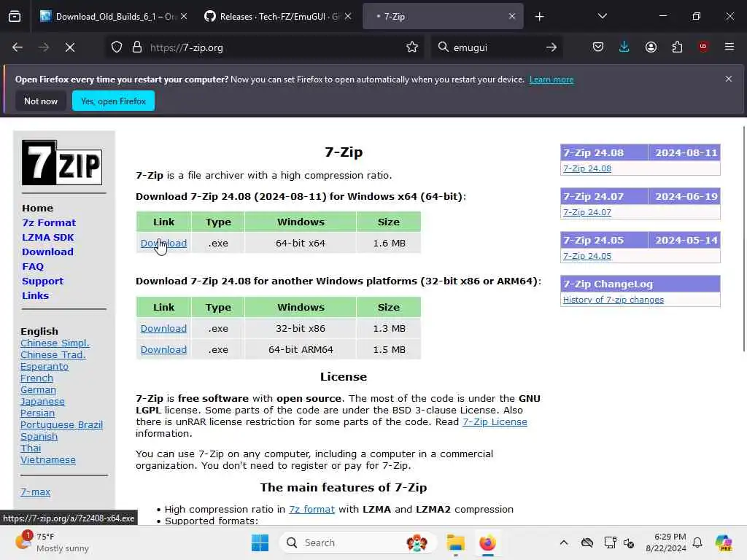The width and height of the screenshot is (747, 560).
Task: Open Home in the sidebar
Action: coord(37,208)
